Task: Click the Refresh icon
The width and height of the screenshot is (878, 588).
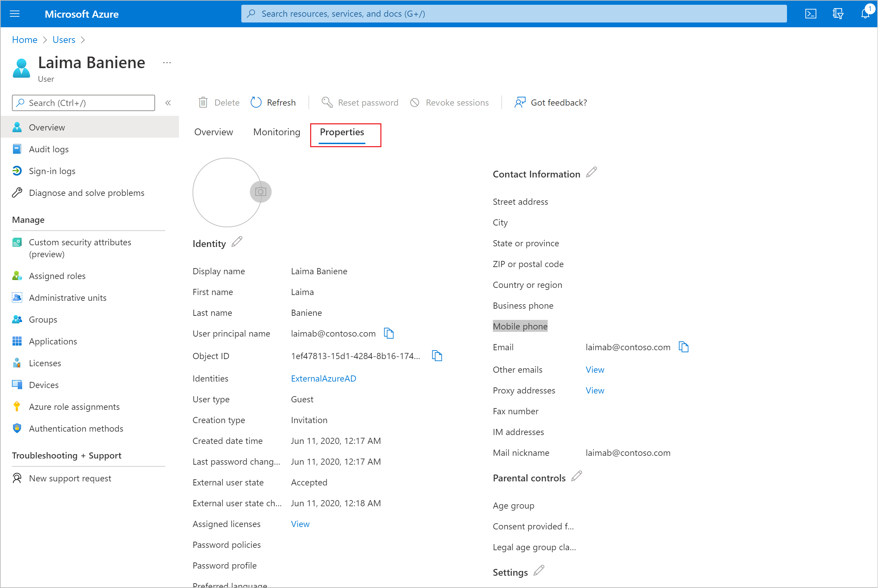Action: click(x=256, y=103)
